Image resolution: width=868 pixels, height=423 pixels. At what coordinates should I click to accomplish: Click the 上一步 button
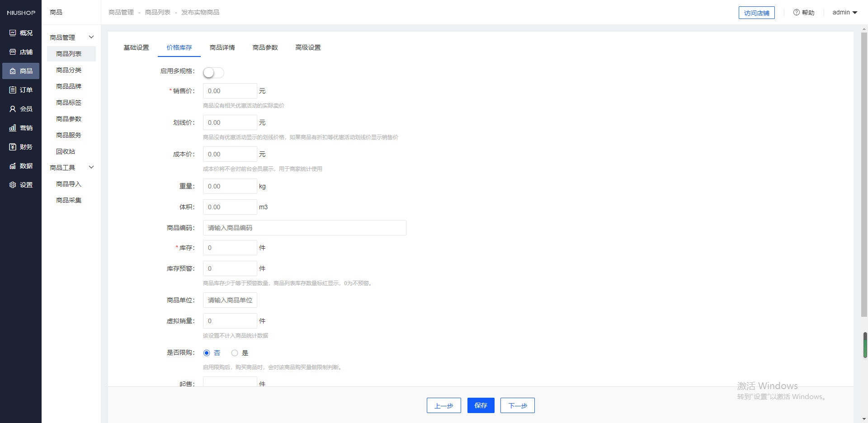[x=443, y=405]
